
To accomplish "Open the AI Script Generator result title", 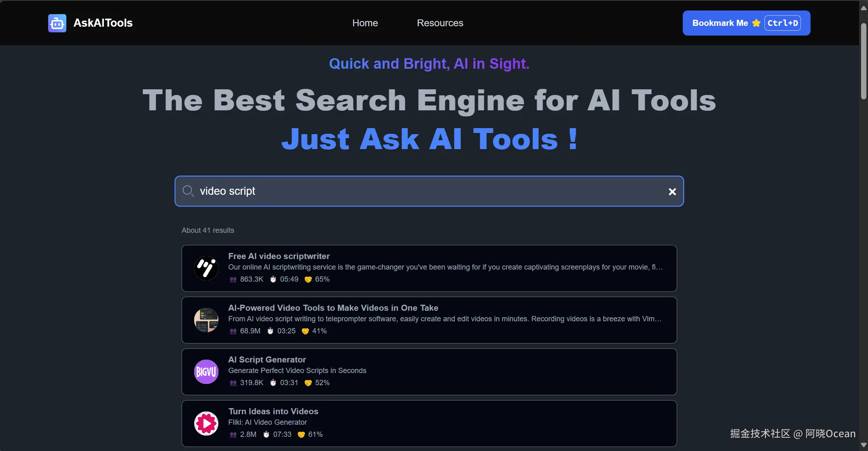I will (267, 360).
